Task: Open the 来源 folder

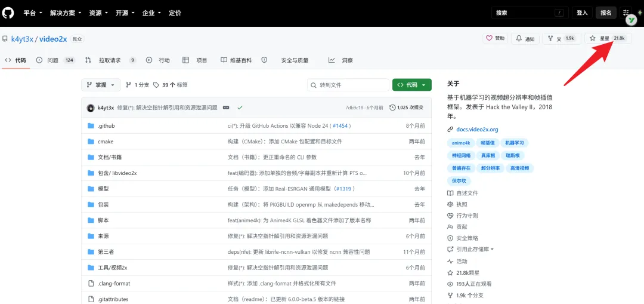Action: [103, 236]
